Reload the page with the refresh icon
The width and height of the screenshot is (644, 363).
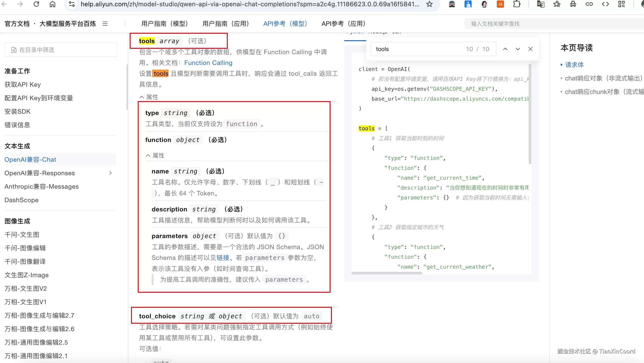37,4
